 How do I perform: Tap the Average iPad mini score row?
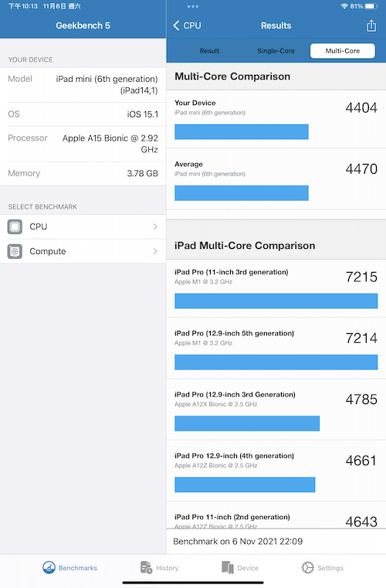[276, 179]
